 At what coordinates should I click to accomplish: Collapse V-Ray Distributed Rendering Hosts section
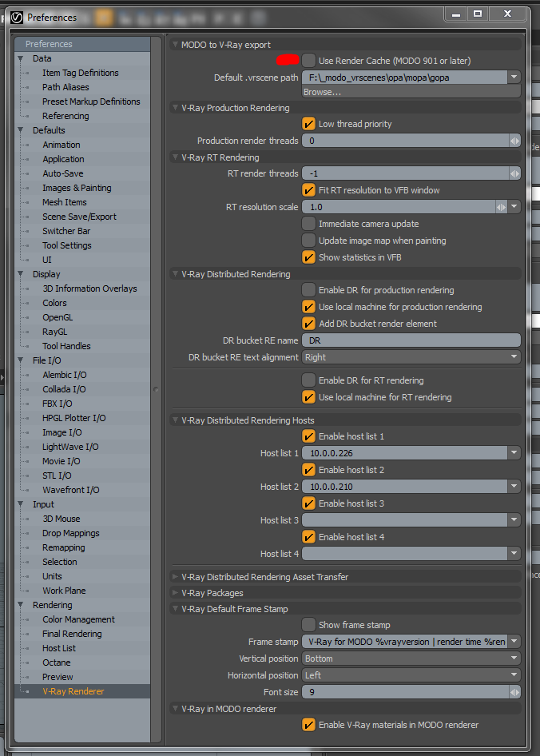(175, 420)
